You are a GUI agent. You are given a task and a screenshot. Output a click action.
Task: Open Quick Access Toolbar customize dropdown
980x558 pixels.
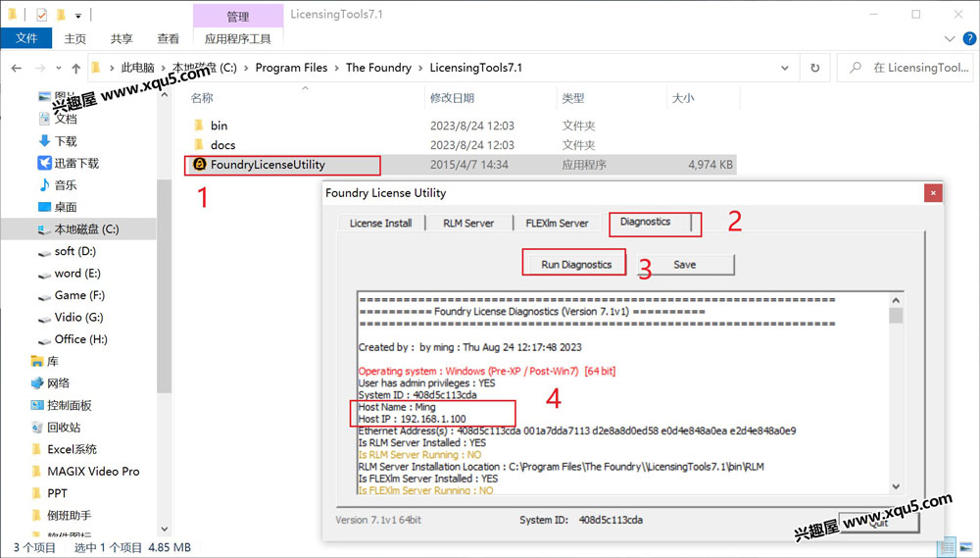[x=78, y=15]
